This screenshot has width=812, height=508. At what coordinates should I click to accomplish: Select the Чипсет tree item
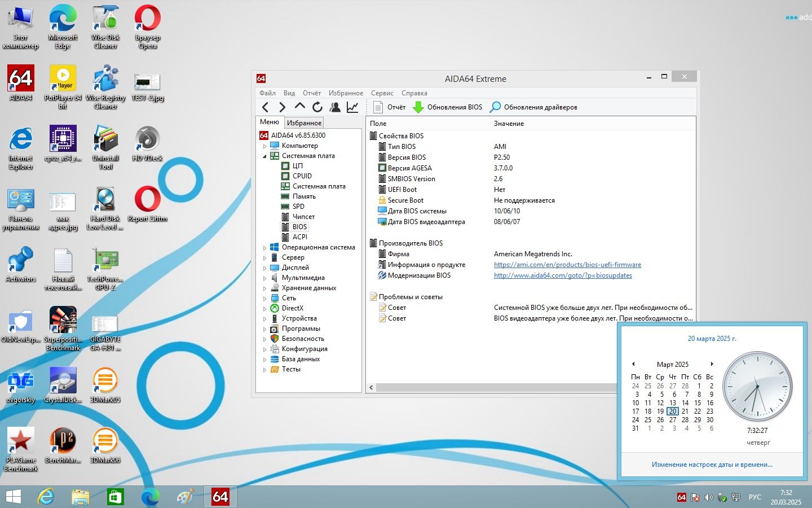[x=303, y=217]
